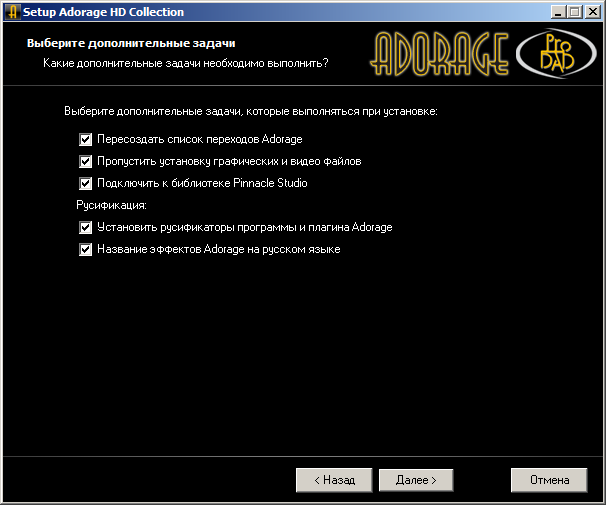The width and height of the screenshot is (606, 505).
Task: Click the 'Русификация:' section label
Action: coord(111,205)
